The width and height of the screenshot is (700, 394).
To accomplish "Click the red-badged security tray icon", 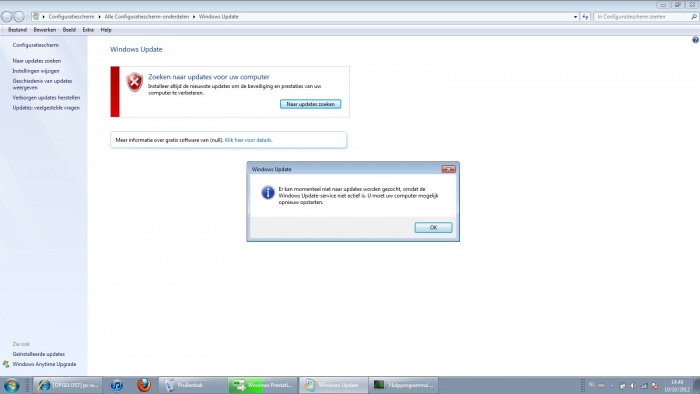I will tap(654, 386).
